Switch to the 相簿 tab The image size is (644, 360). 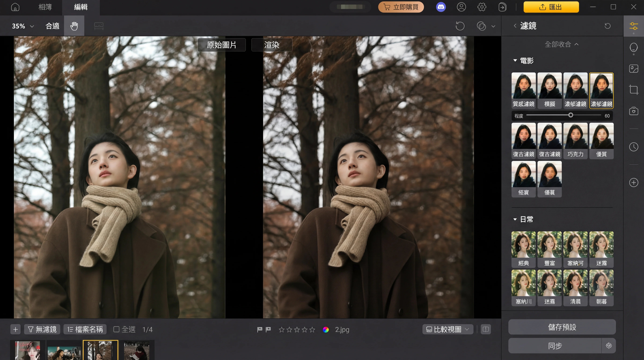(45, 7)
